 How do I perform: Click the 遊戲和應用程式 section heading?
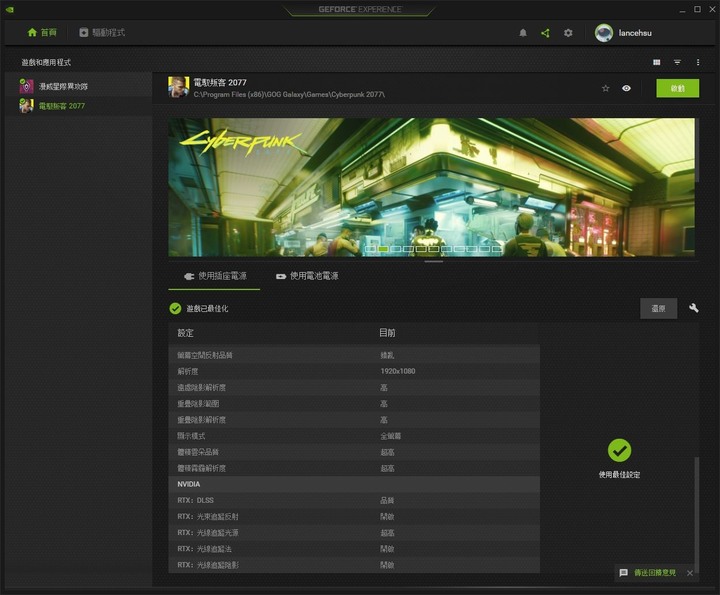(46, 62)
